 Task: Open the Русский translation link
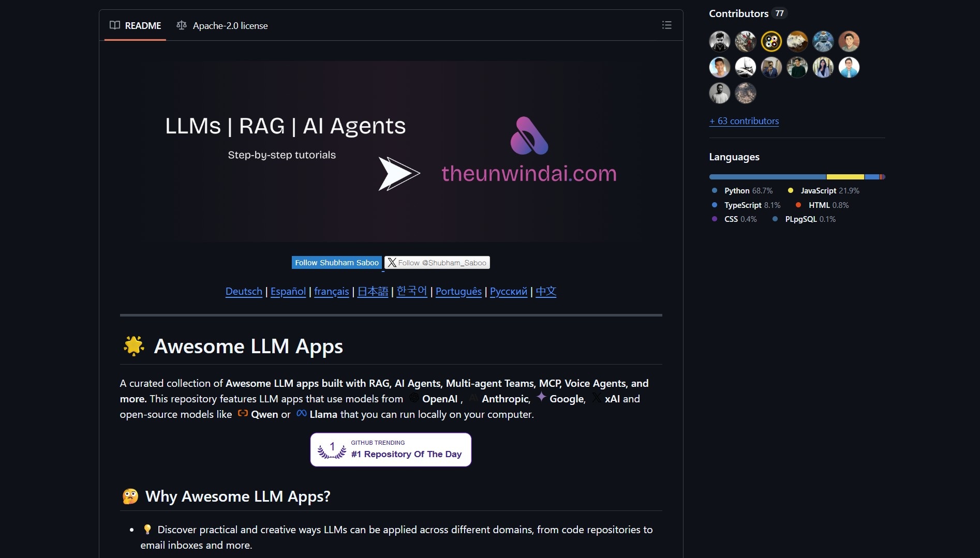point(509,292)
